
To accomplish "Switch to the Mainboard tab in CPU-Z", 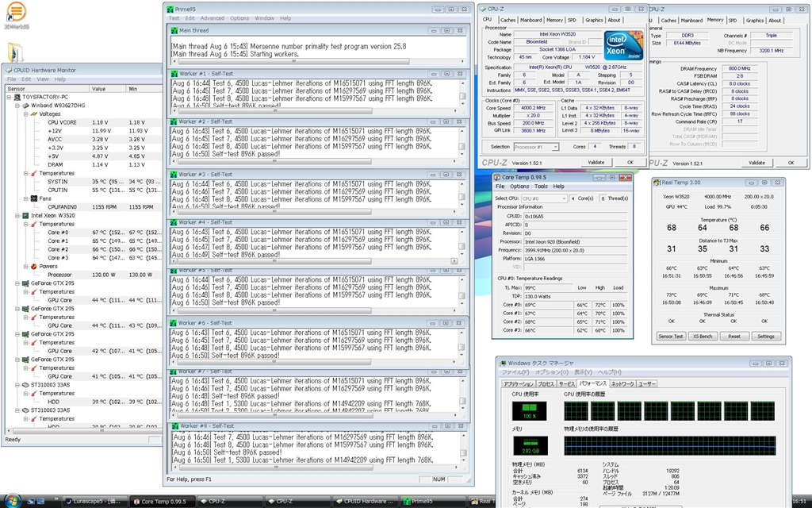I will 531,21.
